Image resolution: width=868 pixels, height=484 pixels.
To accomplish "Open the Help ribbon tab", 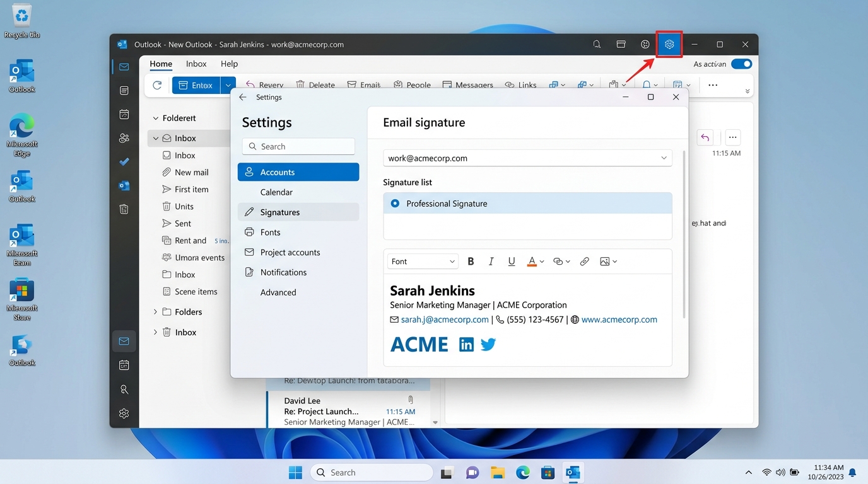I will pos(229,64).
